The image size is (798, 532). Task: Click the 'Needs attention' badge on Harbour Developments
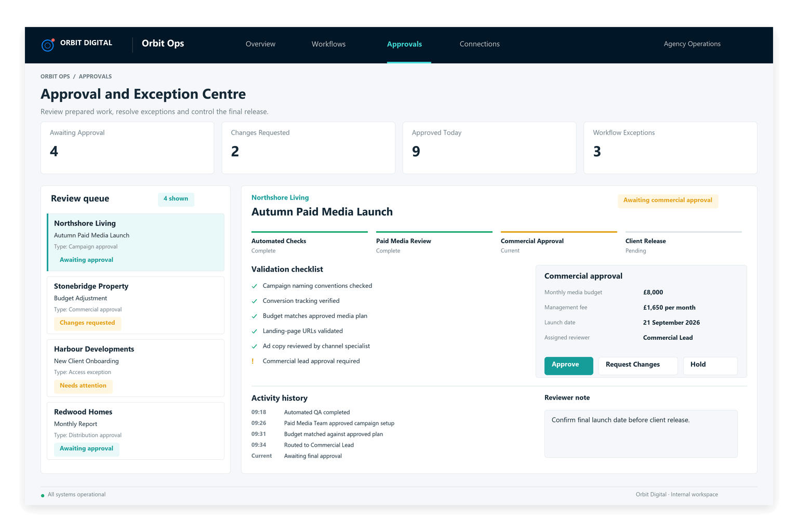point(83,386)
